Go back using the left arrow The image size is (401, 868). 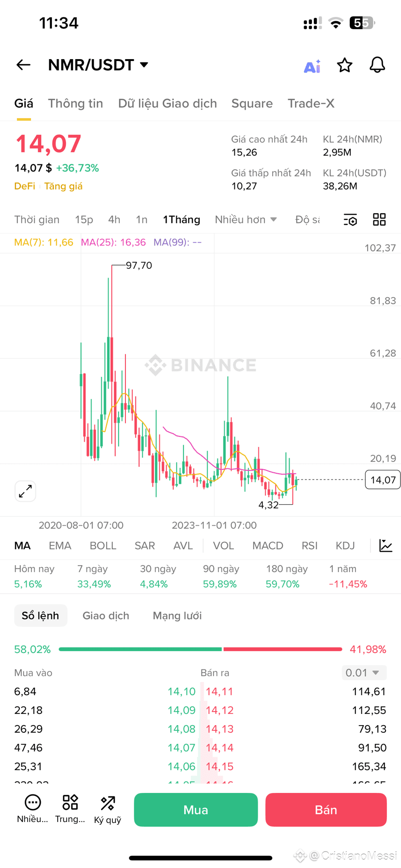(x=23, y=65)
